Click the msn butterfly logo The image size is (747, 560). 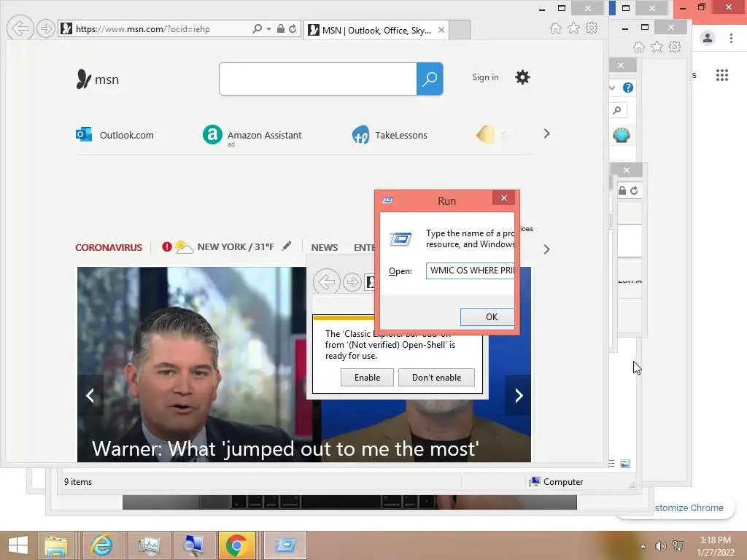(x=97, y=79)
